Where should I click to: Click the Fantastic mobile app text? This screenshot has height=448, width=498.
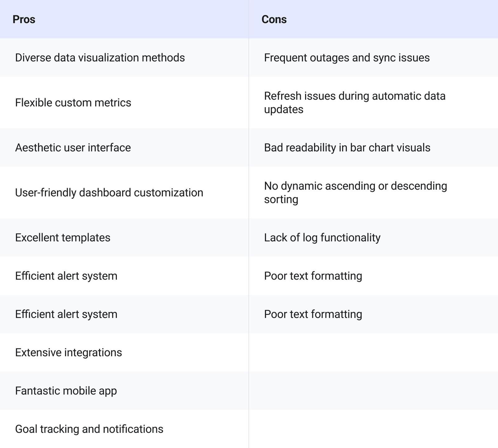[x=66, y=391]
